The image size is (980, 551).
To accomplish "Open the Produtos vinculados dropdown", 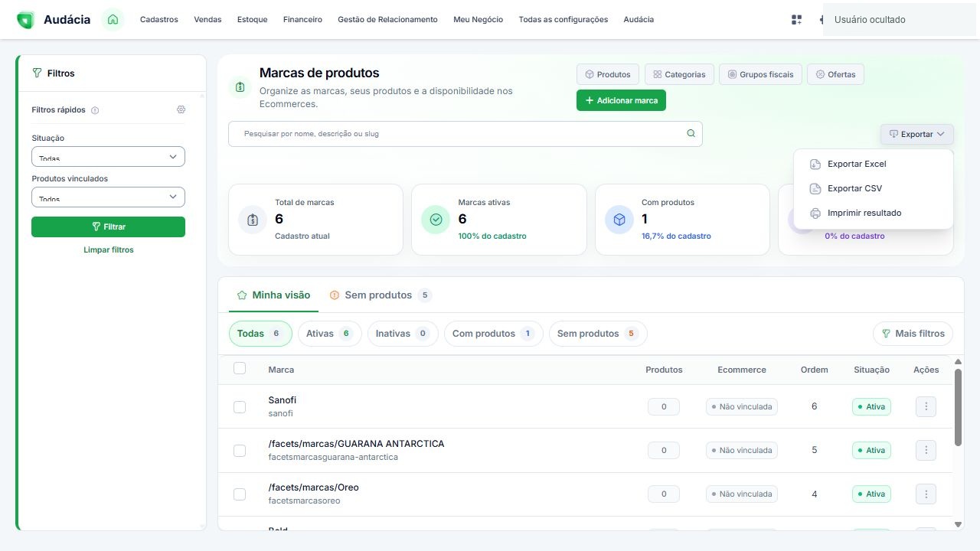I will coord(108,197).
